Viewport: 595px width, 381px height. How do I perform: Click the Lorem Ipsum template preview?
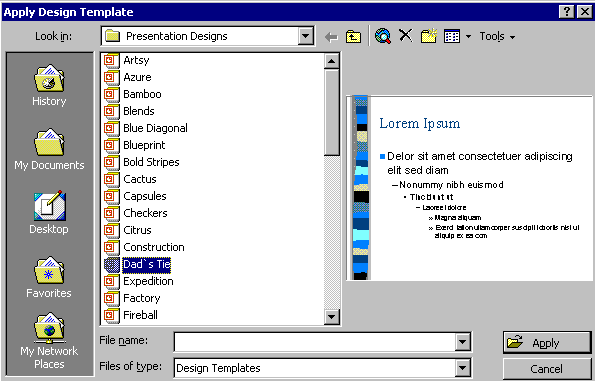pyautogui.click(x=469, y=188)
